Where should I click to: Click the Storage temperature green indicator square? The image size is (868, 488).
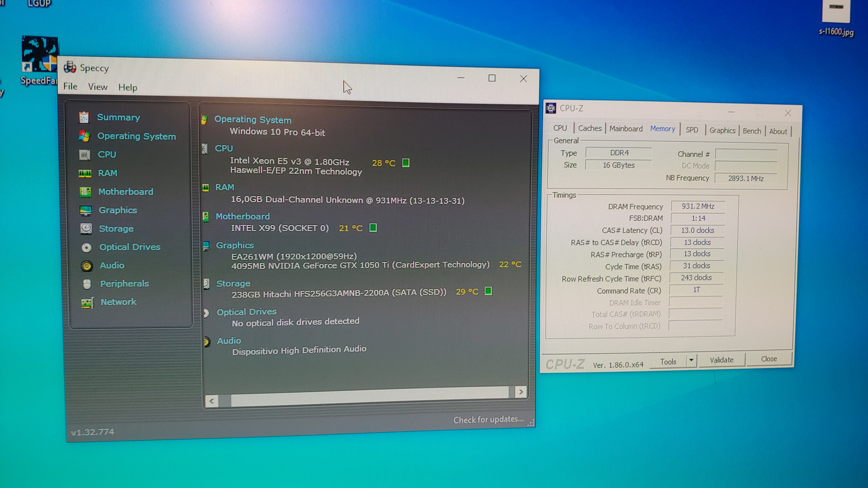[488, 291]
